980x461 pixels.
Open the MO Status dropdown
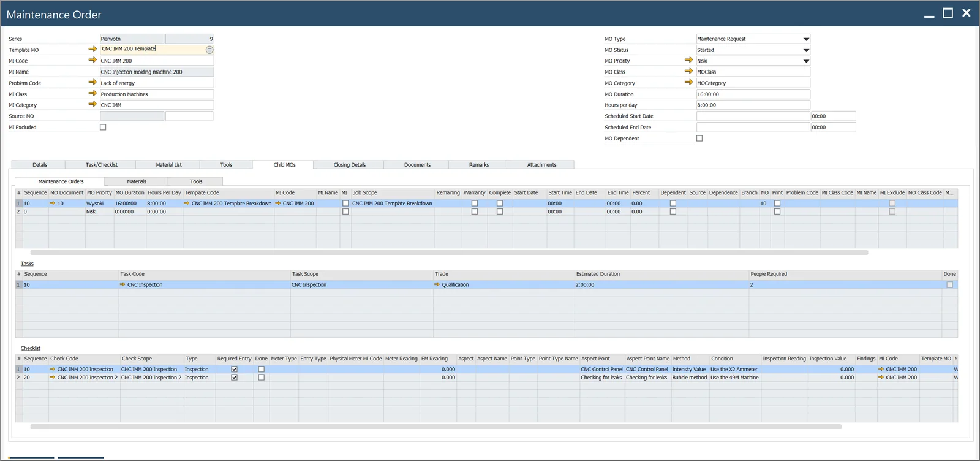click(806, 50)
